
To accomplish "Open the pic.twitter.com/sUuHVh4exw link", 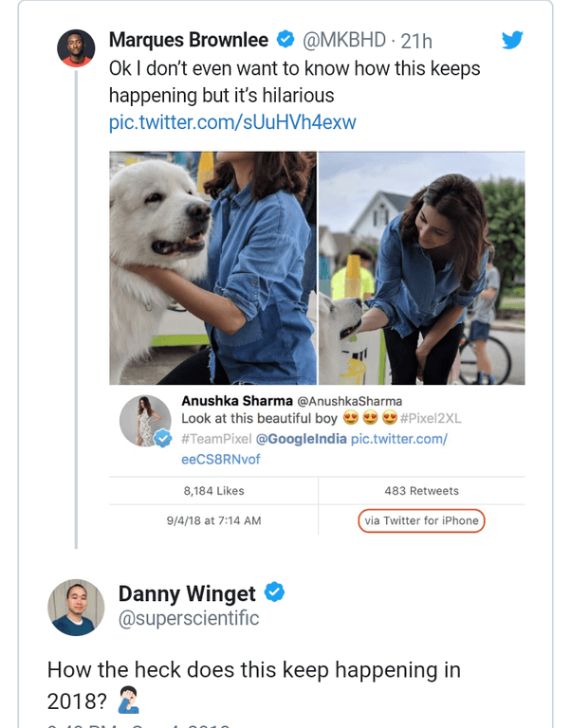I will click(x=232, y=123).
